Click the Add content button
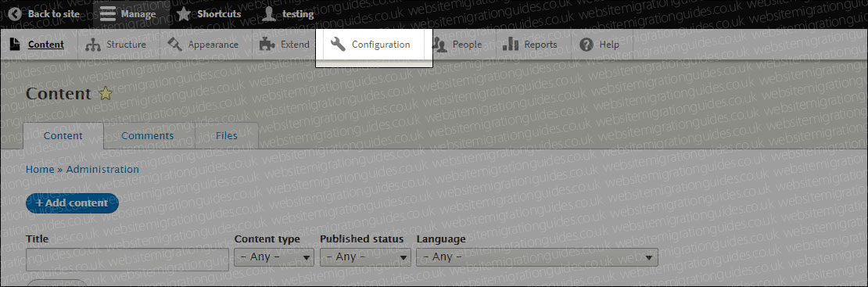This screenshot has height=287, width=868. pos(72,203)
